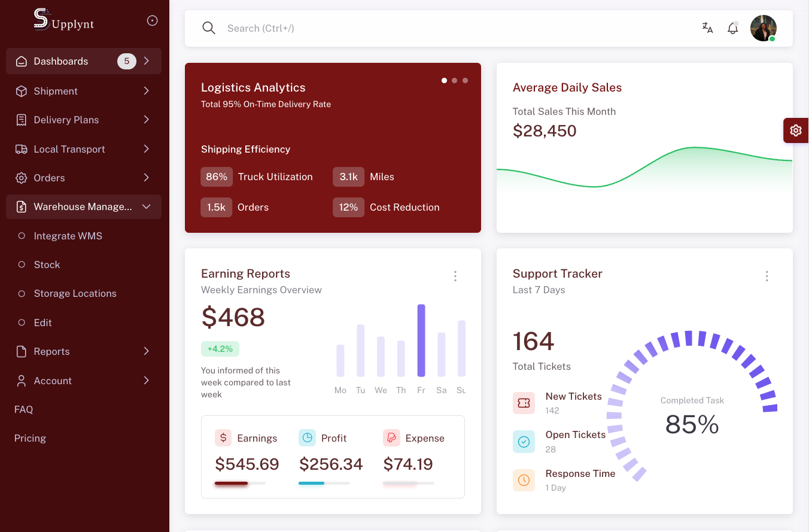Image resolution: width=809 pixels, height=532 pixels.
Task: Select the second carousel dot
Action: coord(455,80)
